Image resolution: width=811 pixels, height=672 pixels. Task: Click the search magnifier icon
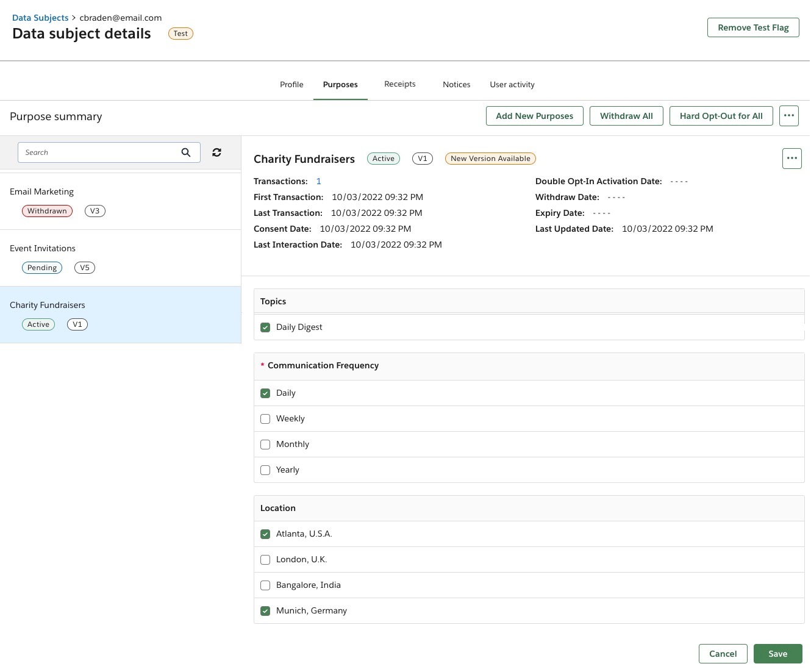(186, 152)
